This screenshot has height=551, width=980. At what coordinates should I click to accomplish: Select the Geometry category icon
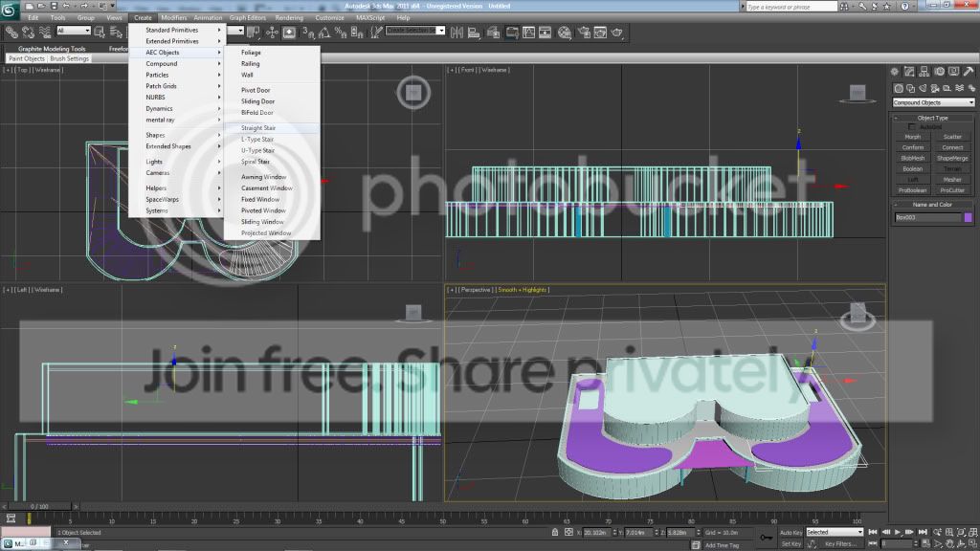pos(899,89)
